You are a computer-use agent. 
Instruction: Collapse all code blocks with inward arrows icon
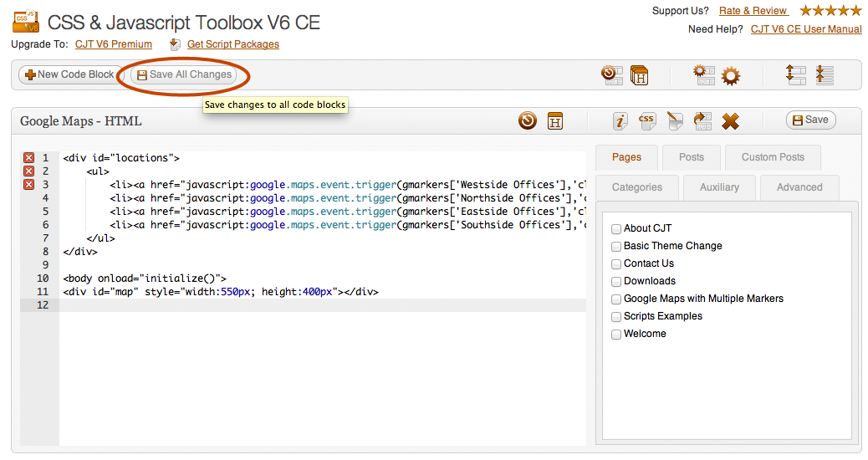[825, 75]
